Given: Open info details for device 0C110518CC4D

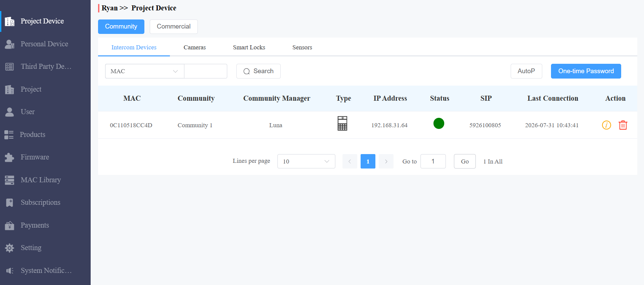Looking at the screenshot, I should coord(606,125).
